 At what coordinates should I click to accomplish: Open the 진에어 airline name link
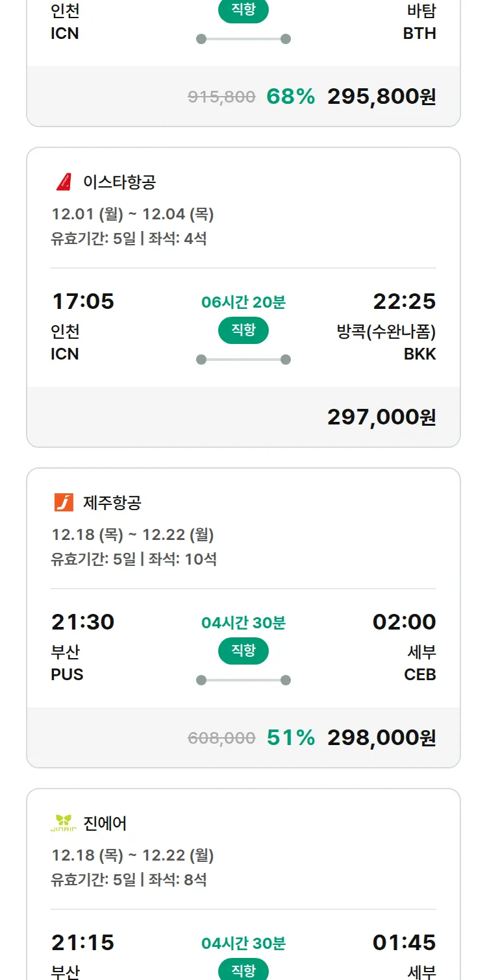pyautogui.click(x=105, y=823)
